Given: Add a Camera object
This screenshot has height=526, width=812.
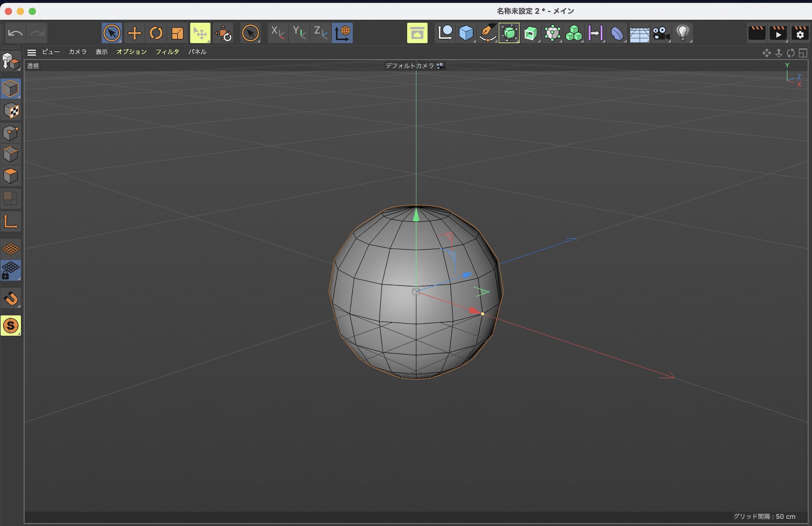Looking at the screenshot, I should coord(661,33).
